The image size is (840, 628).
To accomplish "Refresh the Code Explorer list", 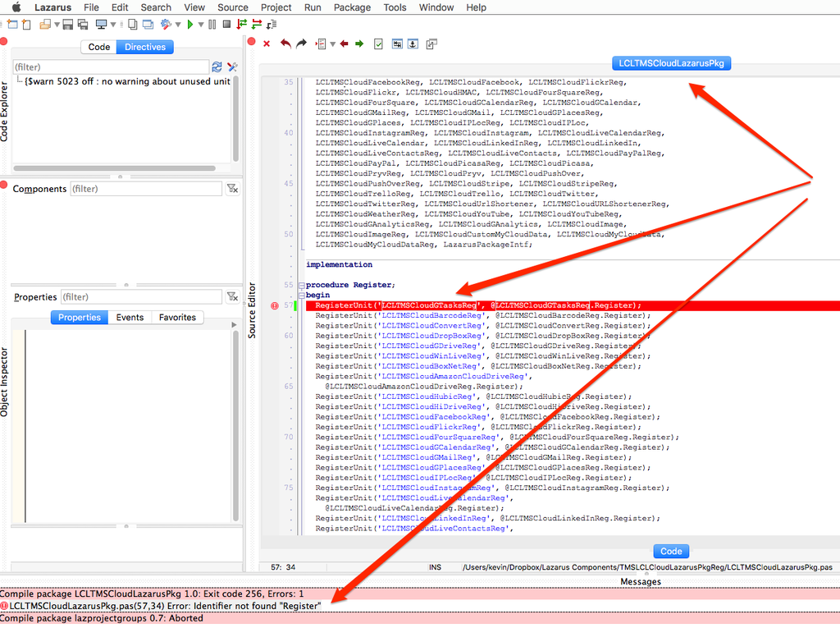I will pyautogui.click(x=217, y=67).
